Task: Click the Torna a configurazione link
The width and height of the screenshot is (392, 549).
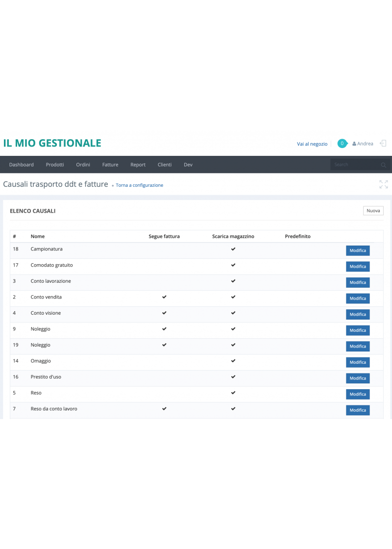Action: 139,185
